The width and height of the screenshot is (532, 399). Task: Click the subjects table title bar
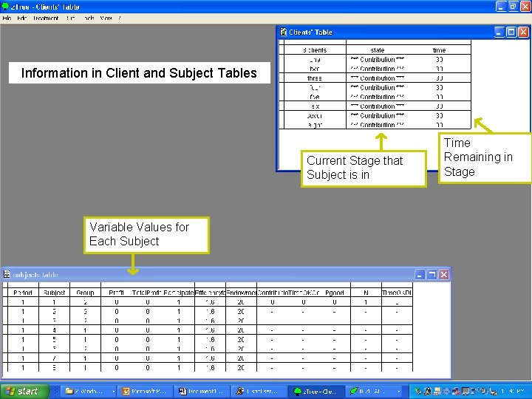tap(211, 274)
